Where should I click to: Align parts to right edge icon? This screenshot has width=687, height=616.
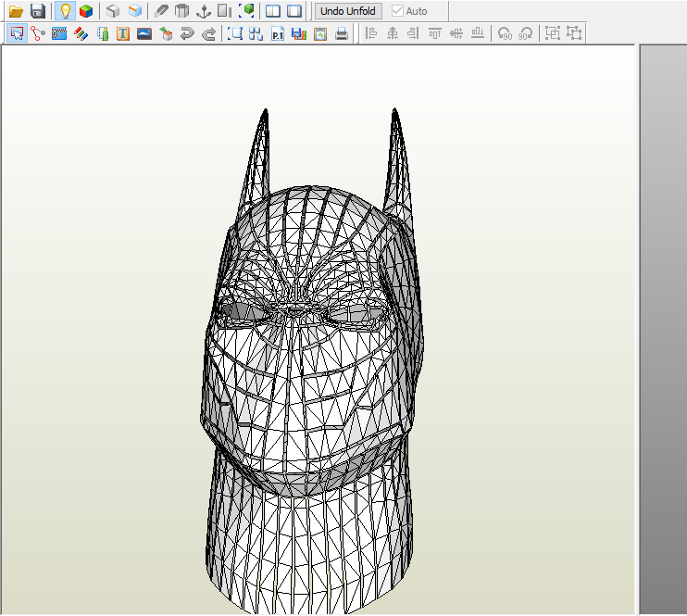click(413, 33)
